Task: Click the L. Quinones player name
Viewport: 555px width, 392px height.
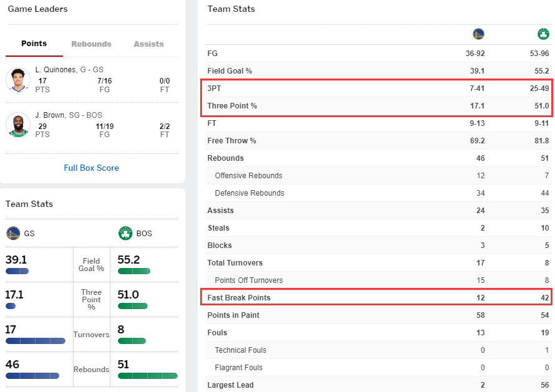Action: tap(56, 70)
